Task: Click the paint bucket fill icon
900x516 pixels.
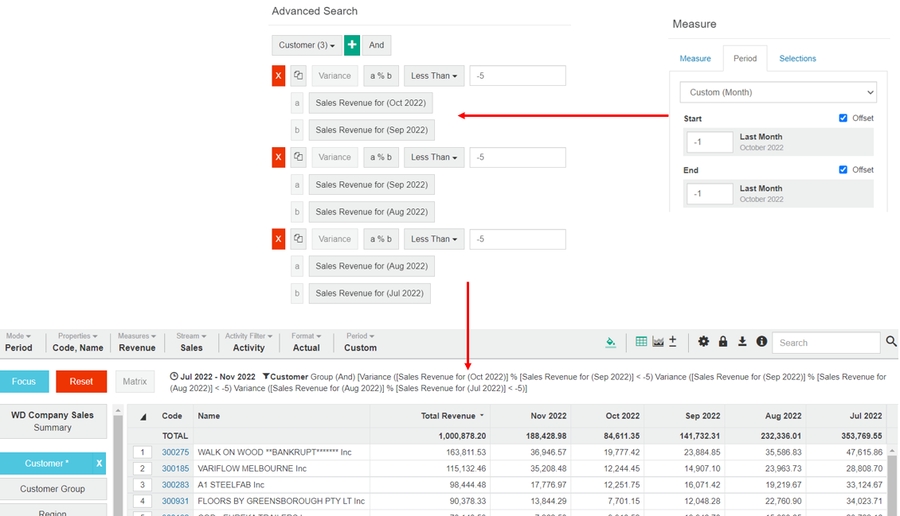Action: tap(610, 342)
